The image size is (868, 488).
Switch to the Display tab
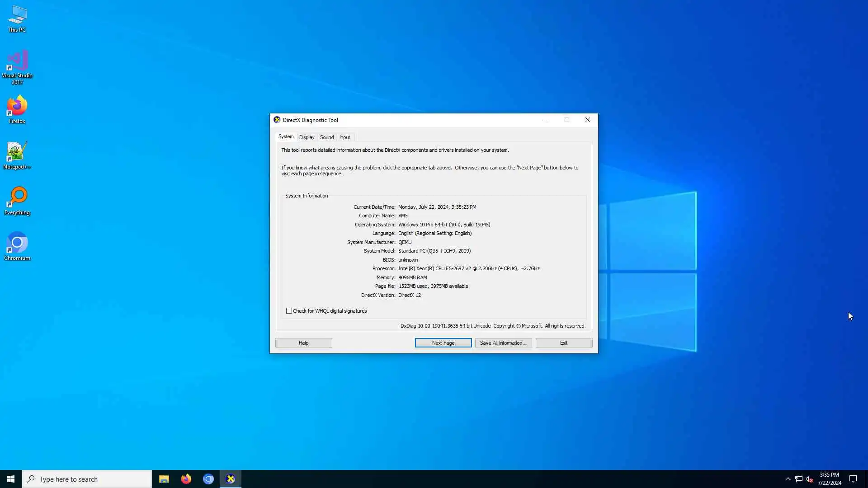click(x=307, y=137)
